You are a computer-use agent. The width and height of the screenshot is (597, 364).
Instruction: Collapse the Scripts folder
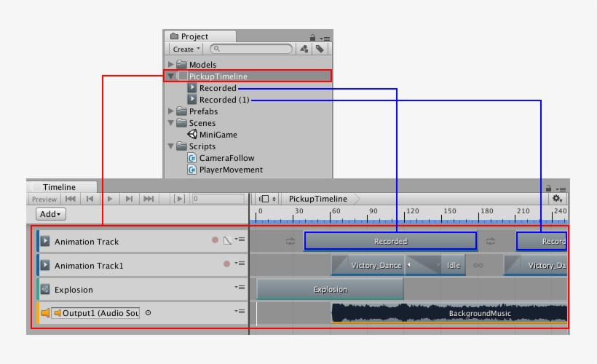click(x=170, y=146)
